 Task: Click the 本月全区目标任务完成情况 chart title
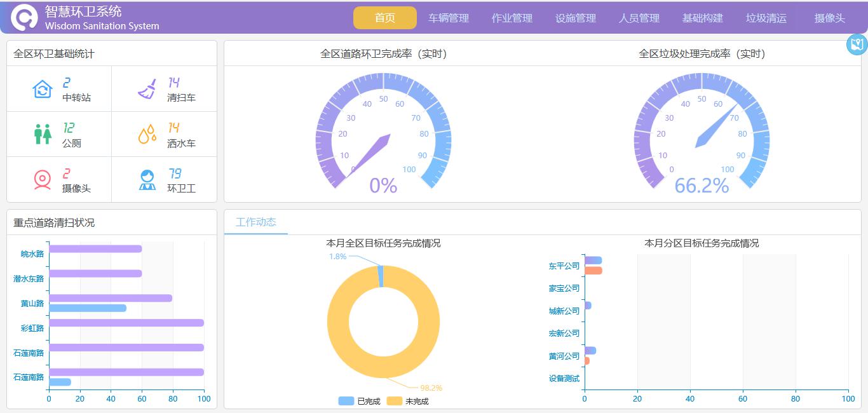[x=383, y=243]
